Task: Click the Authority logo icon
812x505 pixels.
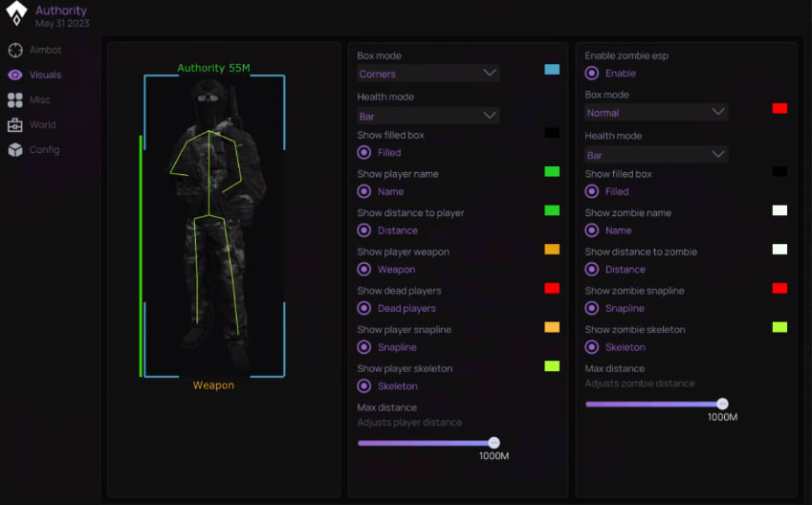Action: [x=16, y=13]
